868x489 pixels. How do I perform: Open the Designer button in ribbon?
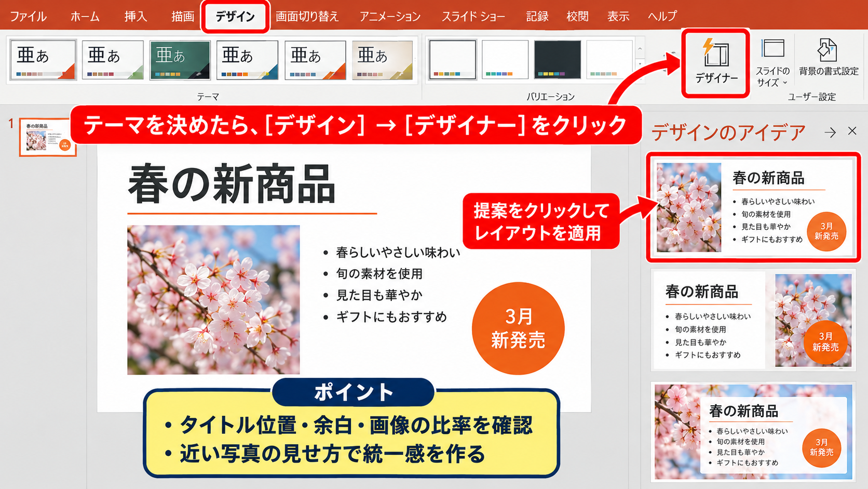[716, 63]
